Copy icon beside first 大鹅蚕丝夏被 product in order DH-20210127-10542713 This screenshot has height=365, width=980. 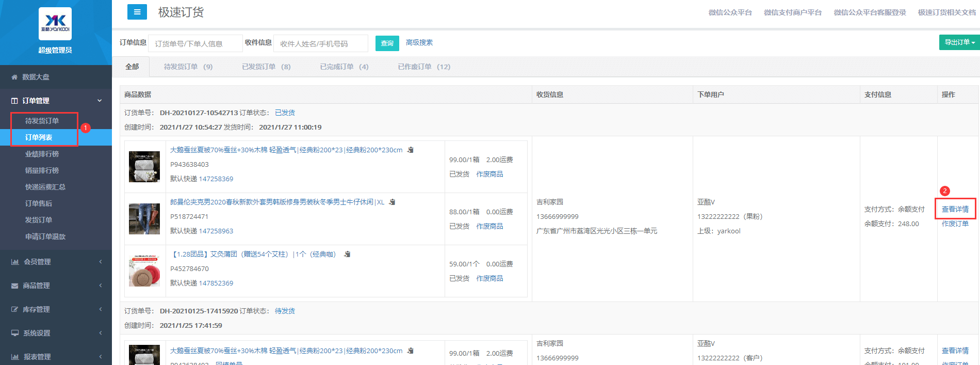(x=411, y=150)
